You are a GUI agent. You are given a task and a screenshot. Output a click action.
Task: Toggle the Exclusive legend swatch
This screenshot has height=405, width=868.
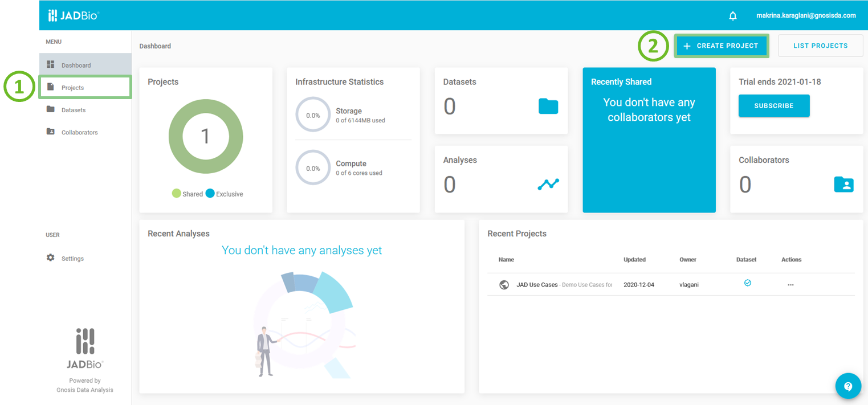210,194
